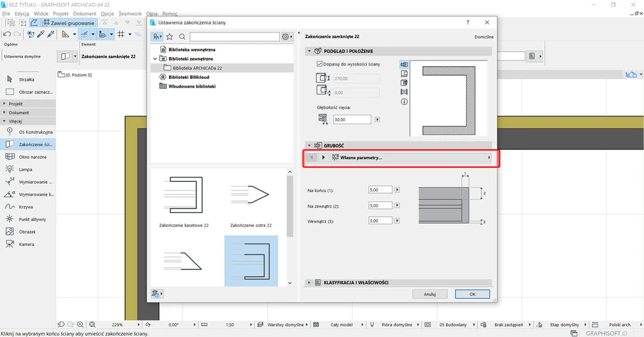Expand the Projekt section in toolbox
The image size is (644, 337).
click(x=29, y=104)
